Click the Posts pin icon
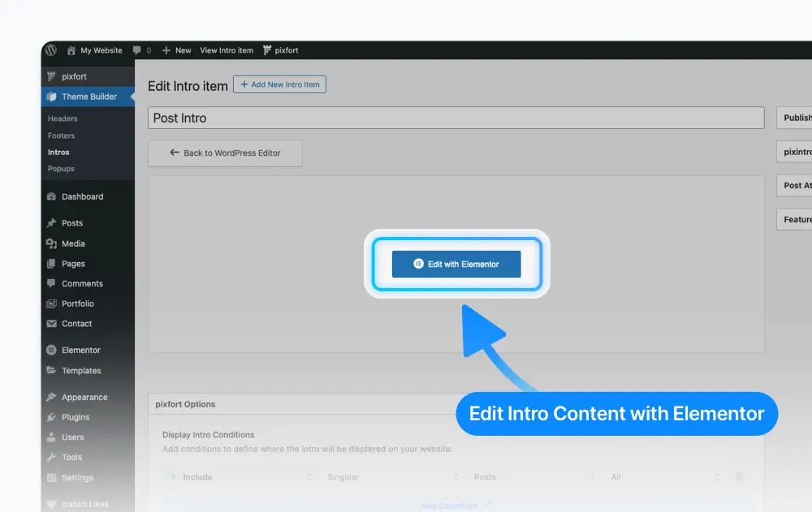This screenshot has height=512, width=812. coord(51,223)
